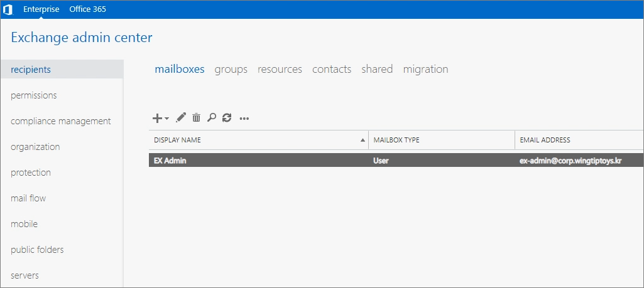Select recipients in the sidebar
The height and width of the screenshot is (288, 644).
[62, 69]
